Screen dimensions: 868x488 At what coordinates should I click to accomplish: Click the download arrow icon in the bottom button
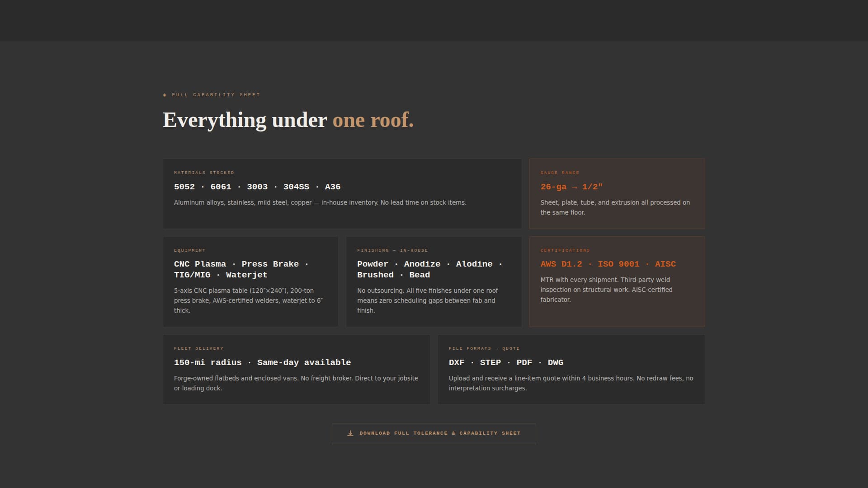tap(349, 433)
